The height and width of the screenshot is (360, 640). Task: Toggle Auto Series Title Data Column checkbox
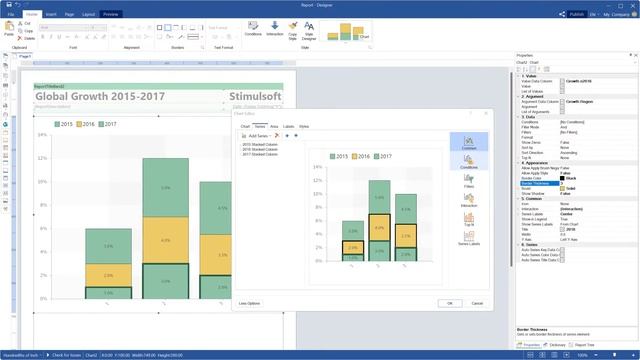(562, 260)
